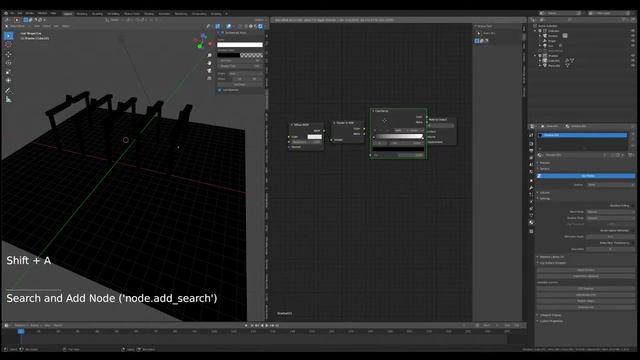Click the Use Nodes button
This screenshot has width=640, height=360.
click(x=586, y=176)
